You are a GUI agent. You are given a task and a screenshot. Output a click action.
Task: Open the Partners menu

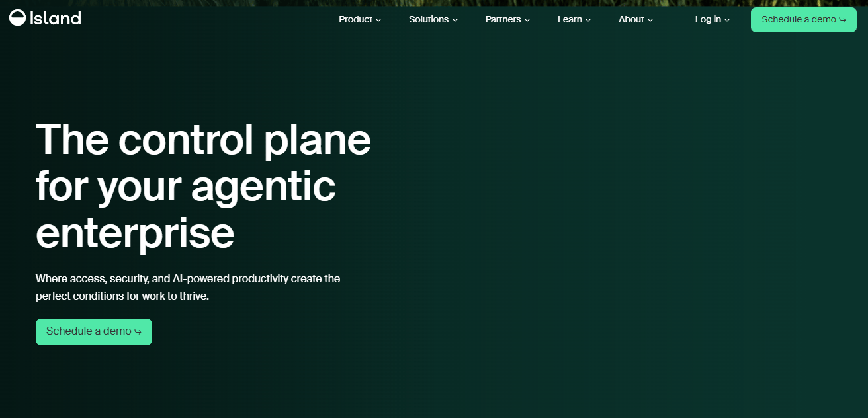[x=507, y=20]
